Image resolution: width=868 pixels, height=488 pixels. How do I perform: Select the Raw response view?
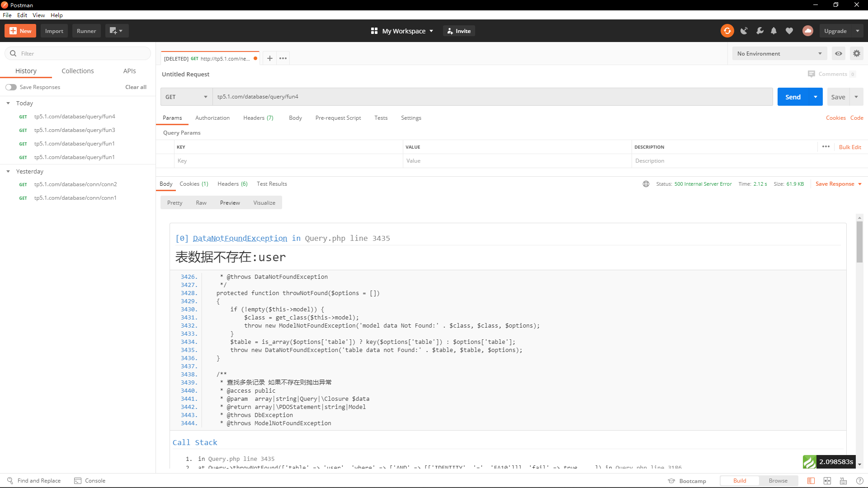click(x=201, y=203)
